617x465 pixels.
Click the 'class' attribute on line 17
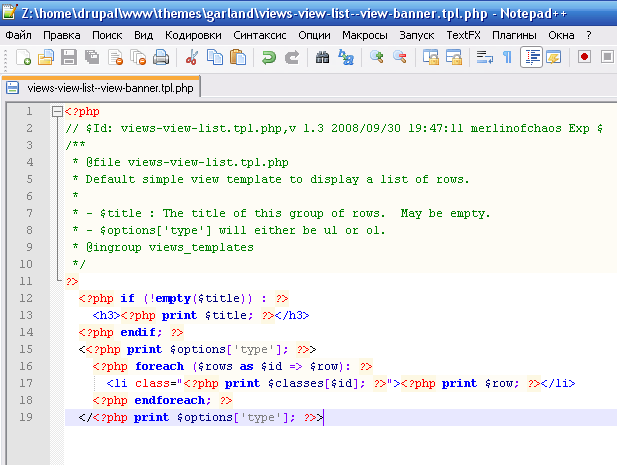(x=153, y=383)
